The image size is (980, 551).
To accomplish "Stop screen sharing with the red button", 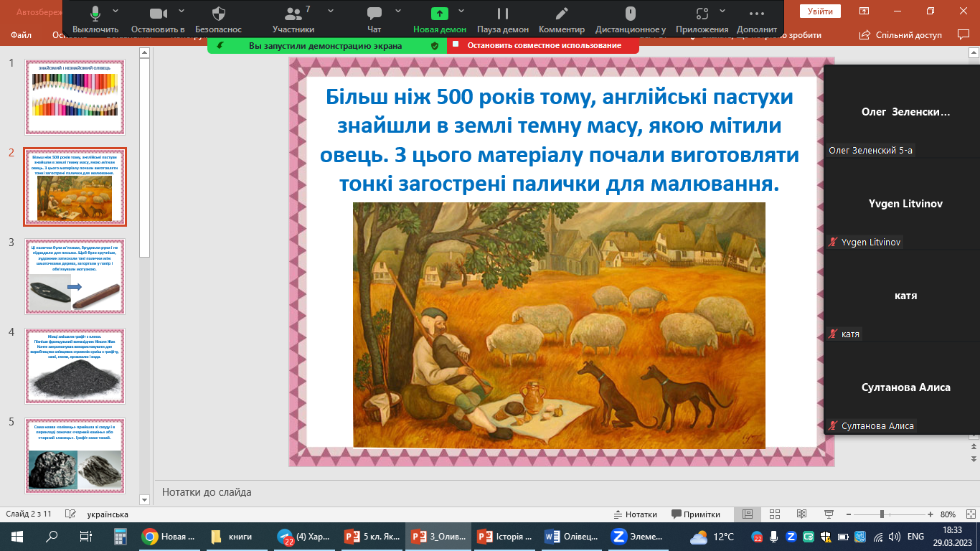I will (x=542, y=45).
